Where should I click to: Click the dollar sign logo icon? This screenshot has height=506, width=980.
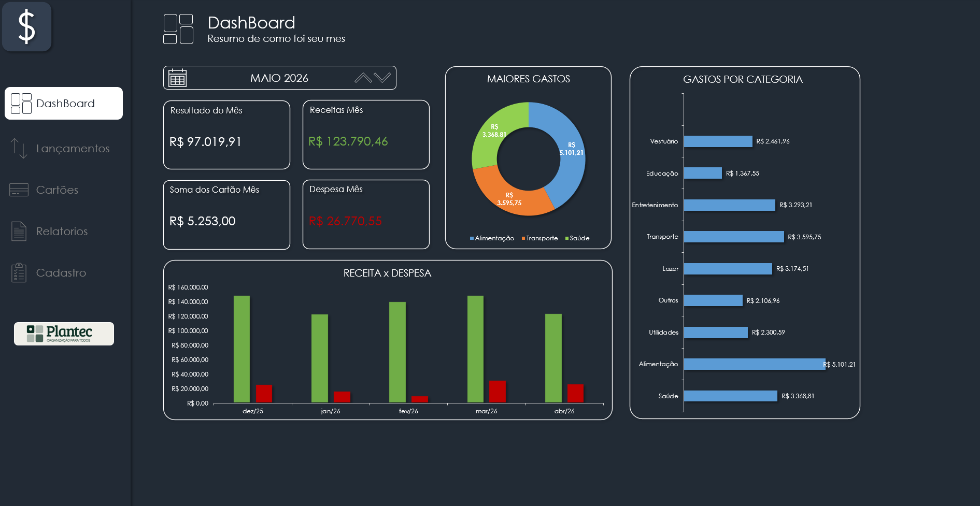coord(26,27)
